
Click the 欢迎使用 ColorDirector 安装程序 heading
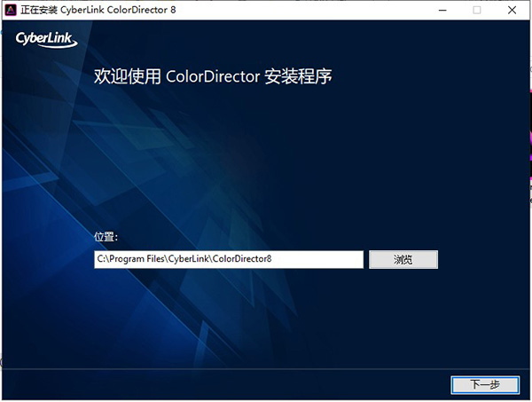(213, 76)
